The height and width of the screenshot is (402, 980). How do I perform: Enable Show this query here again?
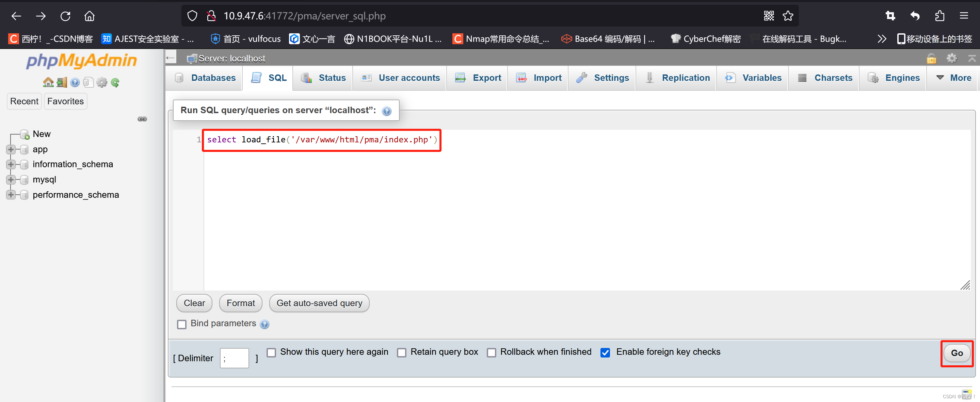pos(271,353)
